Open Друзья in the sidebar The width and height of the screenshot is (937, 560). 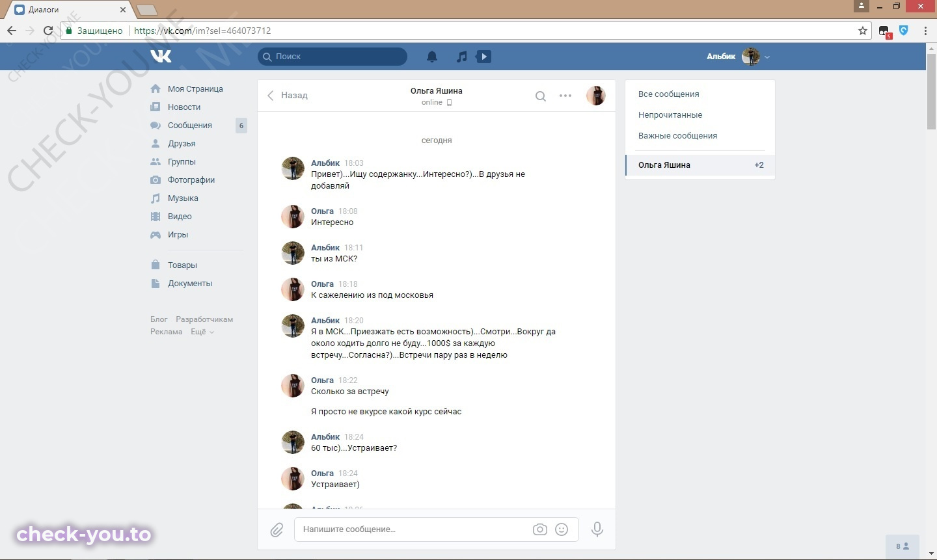182,144
